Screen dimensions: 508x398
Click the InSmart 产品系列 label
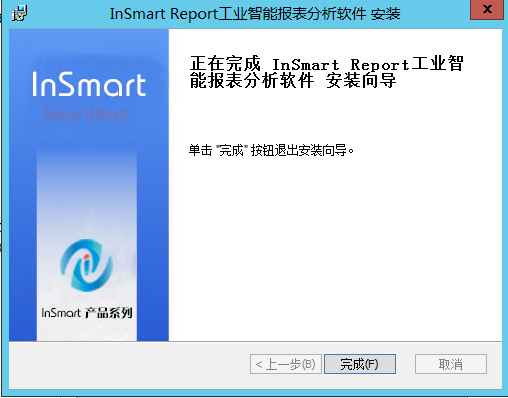(87, 313)
